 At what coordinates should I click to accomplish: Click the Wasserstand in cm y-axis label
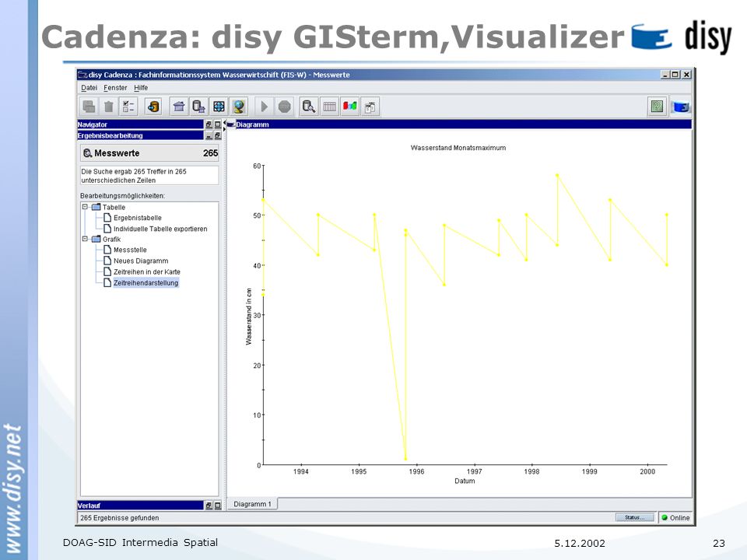tap(249, 317)
